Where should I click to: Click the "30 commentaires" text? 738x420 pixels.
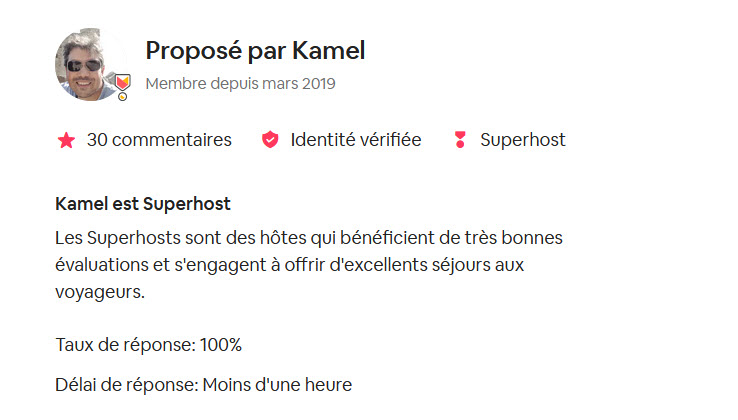159,140
